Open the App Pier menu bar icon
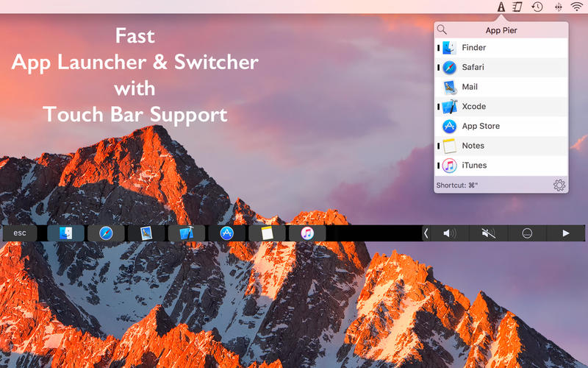Screen dimensions: 588x368 pyautogui.click(x=501, y=7)
